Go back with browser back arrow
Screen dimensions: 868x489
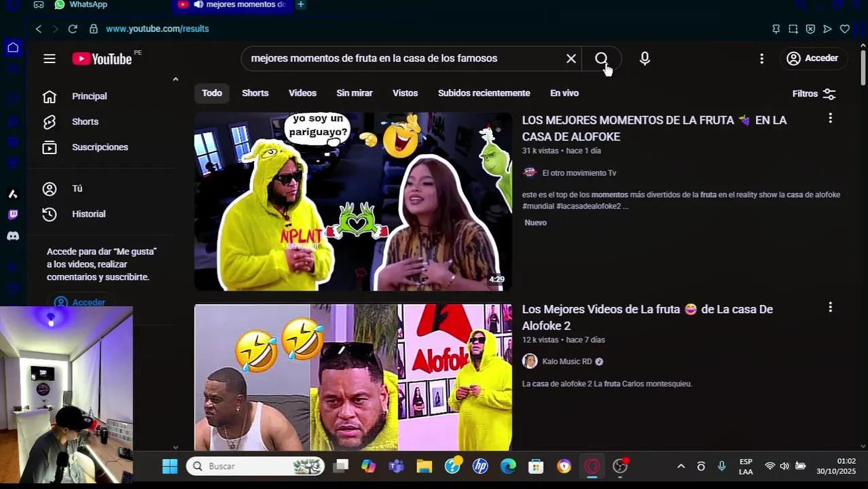(x=39, y=29)
